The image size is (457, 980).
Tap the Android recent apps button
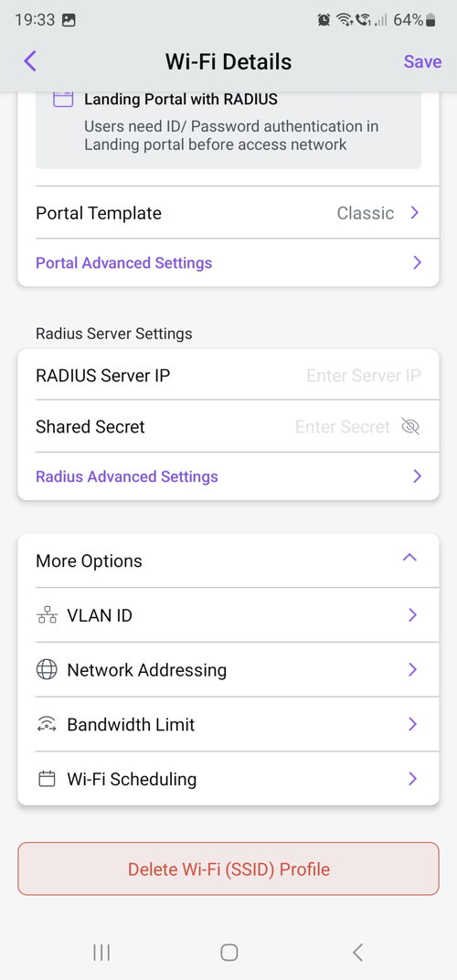tap(101, 952)
